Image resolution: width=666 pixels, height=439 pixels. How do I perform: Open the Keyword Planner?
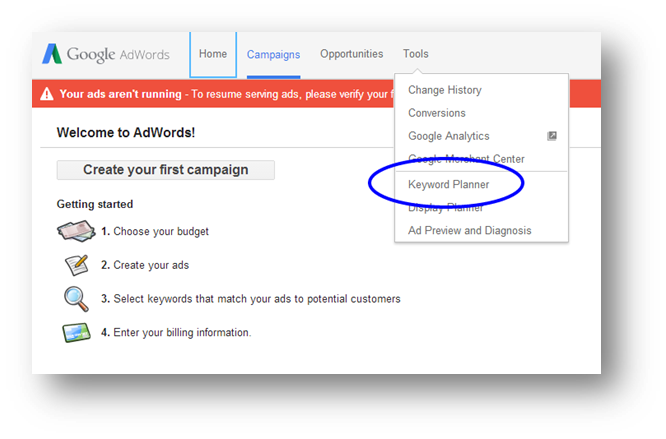(449, 184)
